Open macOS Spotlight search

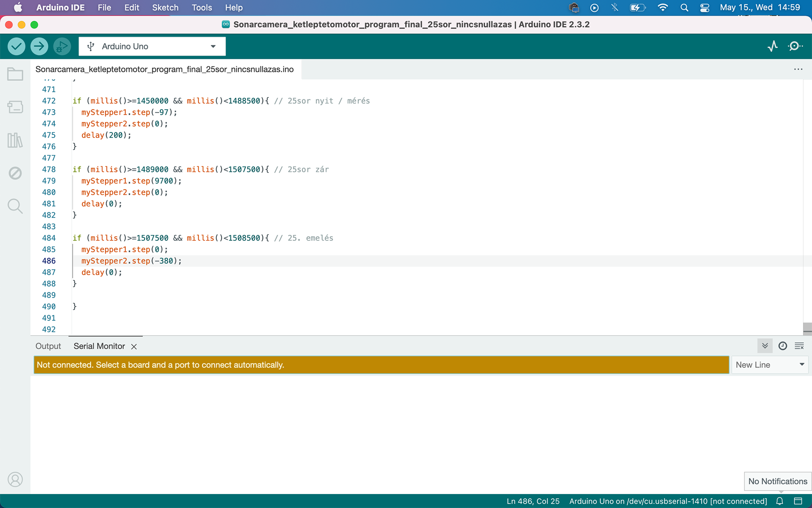pyautogui.click(x=684, y=8)
